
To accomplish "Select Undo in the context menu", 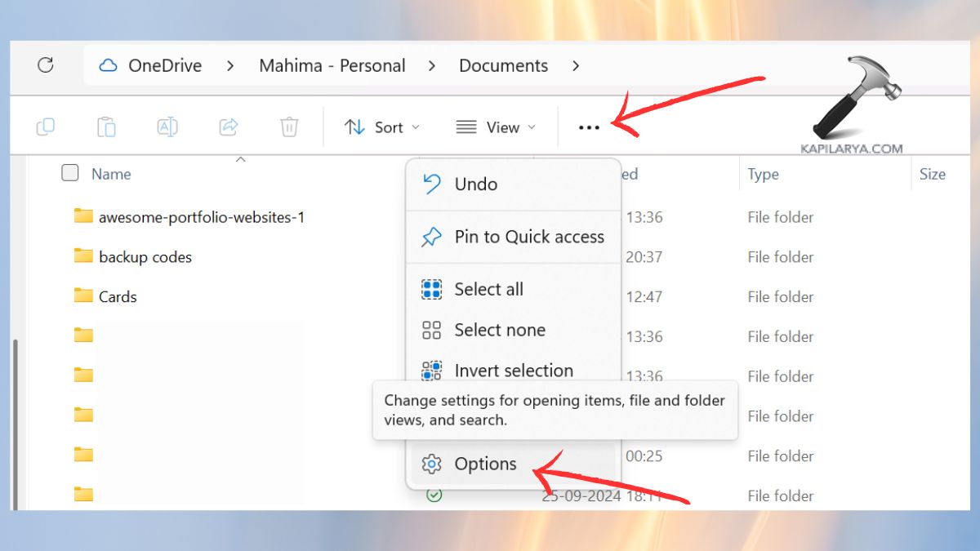I will pyautogui.click(x=475, y=184).
